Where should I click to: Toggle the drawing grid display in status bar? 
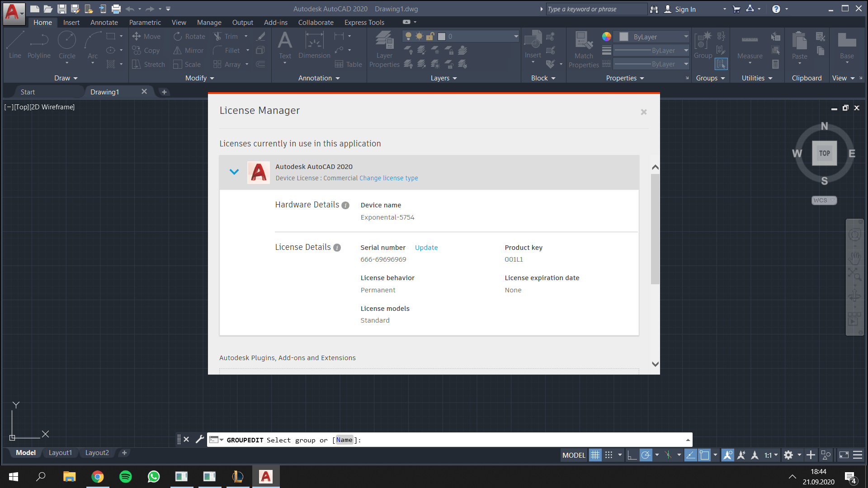(595, 455)
